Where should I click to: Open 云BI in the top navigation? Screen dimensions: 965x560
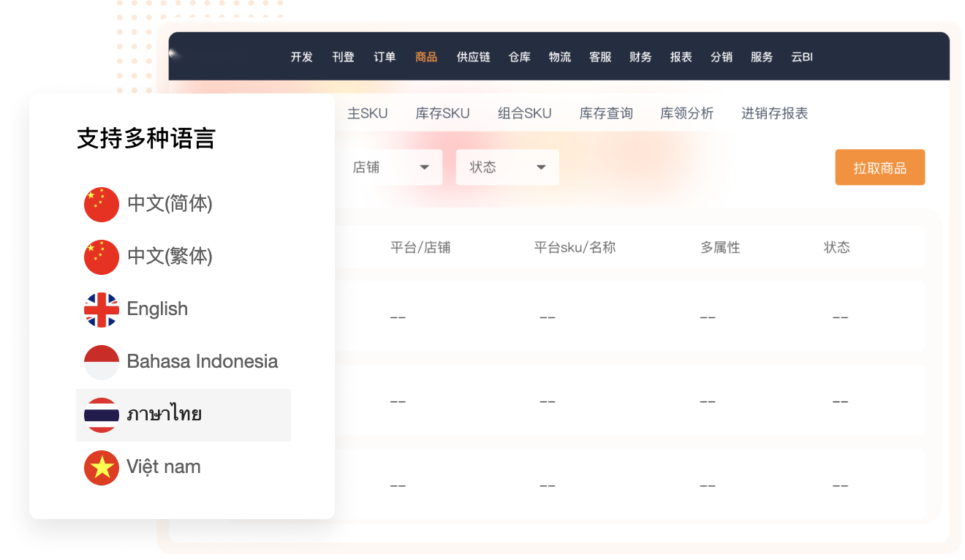802,57
